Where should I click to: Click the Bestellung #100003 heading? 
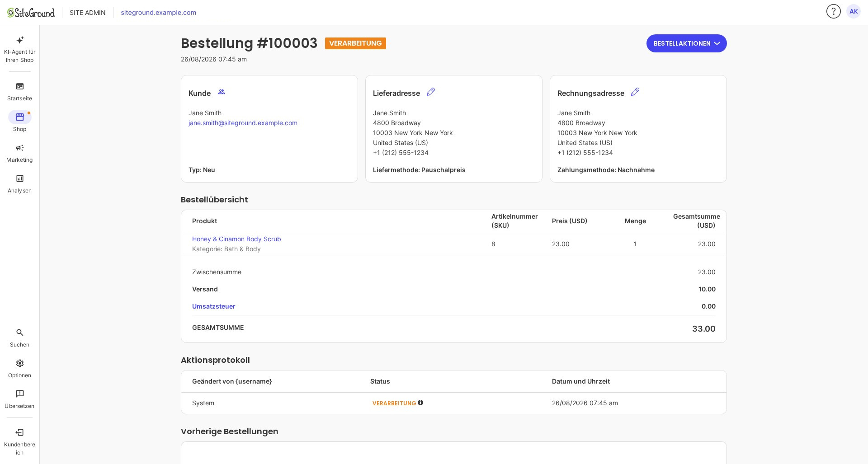(249, 43)
